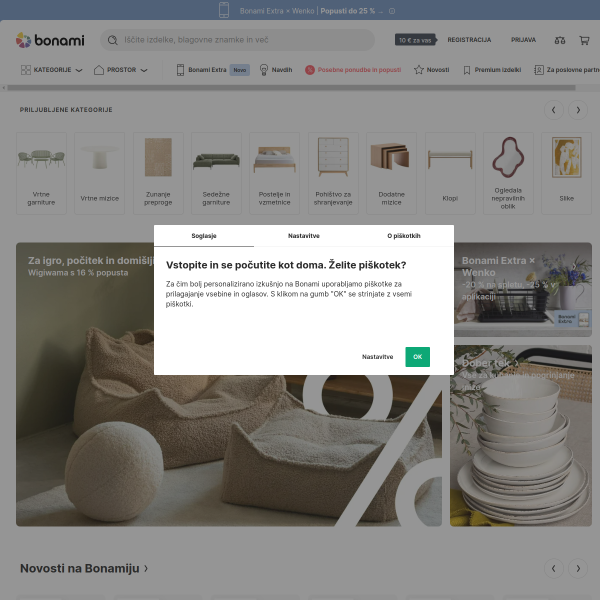Show next popular categories
Image resolution: width=600 pixels, height=600 pixels.
point(578,110)
